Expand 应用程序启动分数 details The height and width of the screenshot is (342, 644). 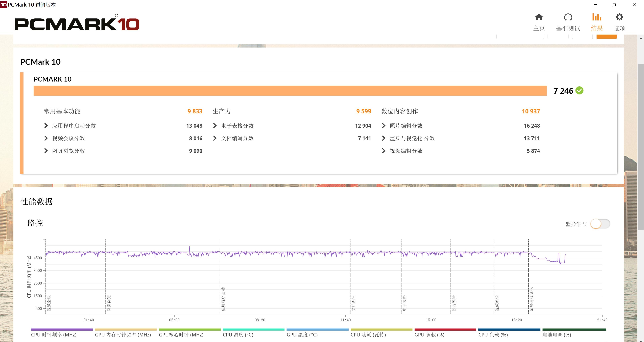coord(46,126)
